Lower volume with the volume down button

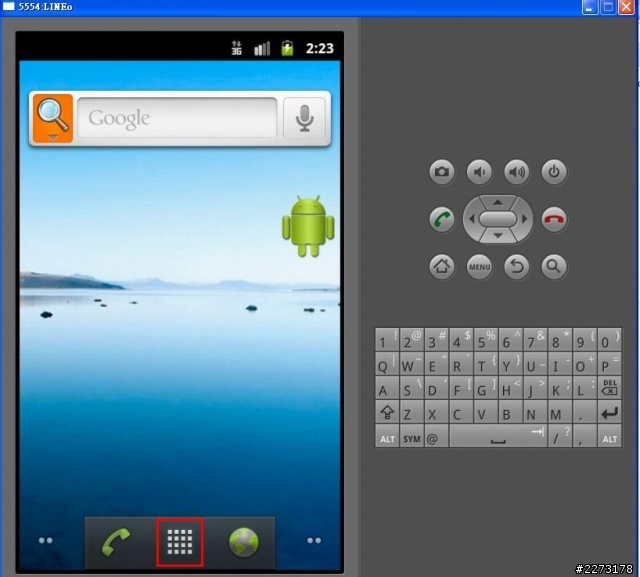479,172
